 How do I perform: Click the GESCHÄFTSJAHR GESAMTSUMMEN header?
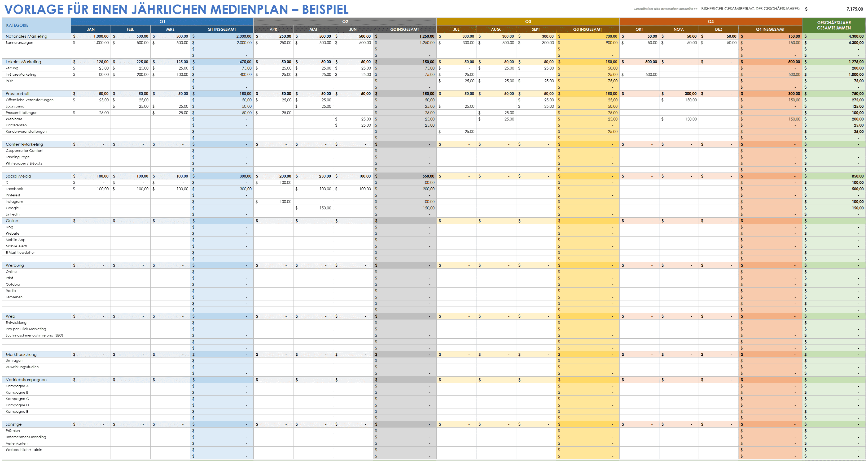pos(834,25)
